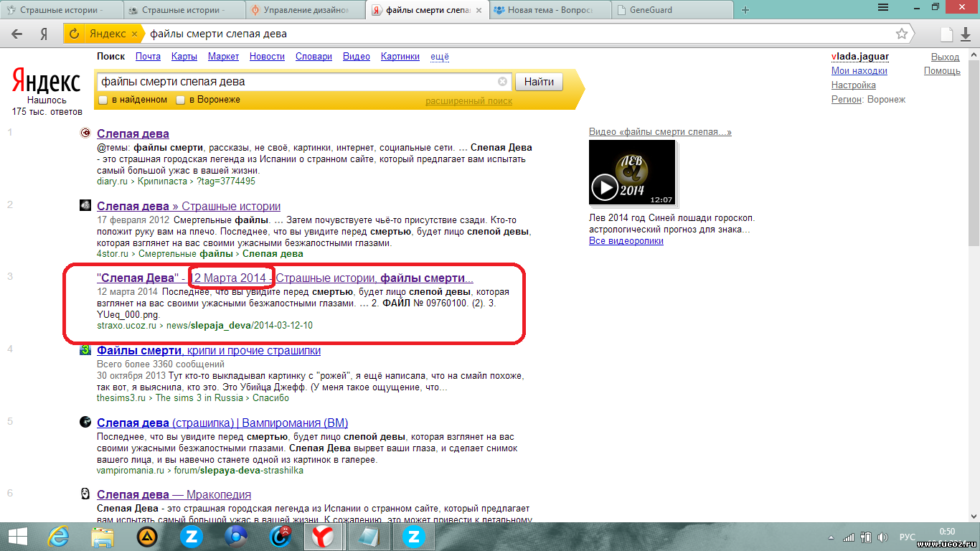Switch to the first 'Страшные истории' tab

(x=61, y=10)
